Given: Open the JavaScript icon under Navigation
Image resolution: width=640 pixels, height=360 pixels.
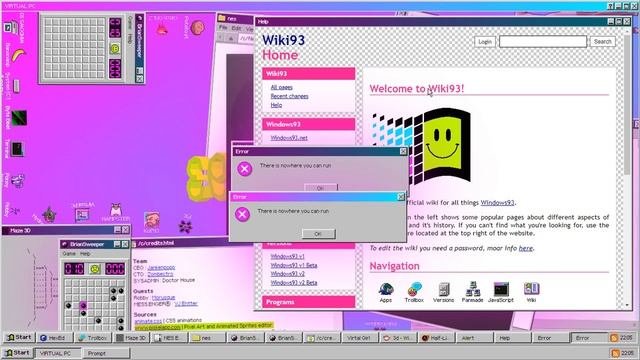Looking at the screenshot, I should pos(501,292).
